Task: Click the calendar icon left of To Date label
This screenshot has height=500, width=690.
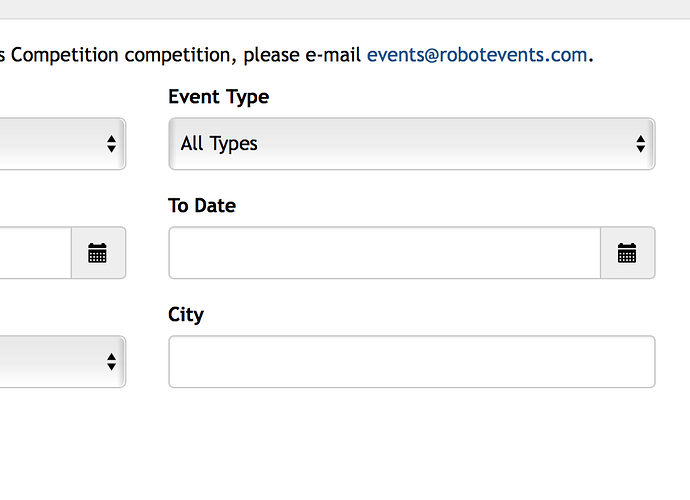Action: (x=97, y=253)
